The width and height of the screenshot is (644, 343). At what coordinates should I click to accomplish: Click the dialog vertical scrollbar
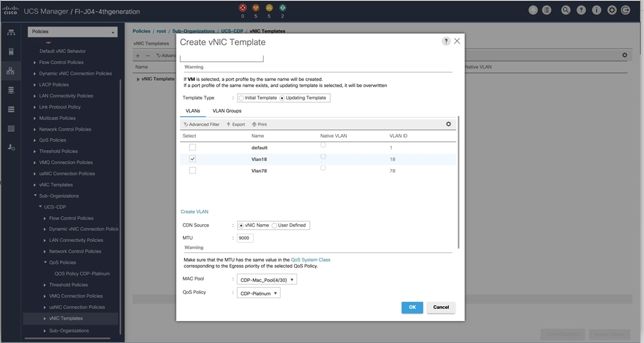pos(458,182)
